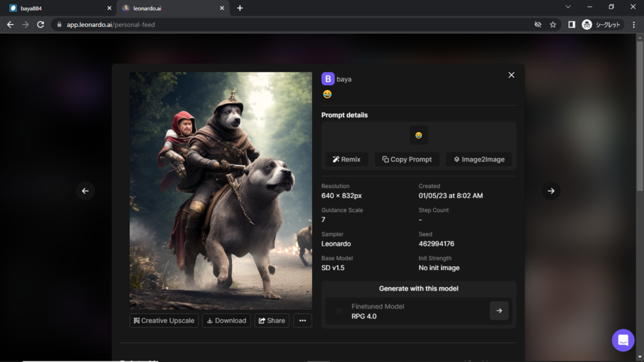This screenshot has width=644, height=362.
Task: Toggle the browser side panel
Action: pos(571,25)
